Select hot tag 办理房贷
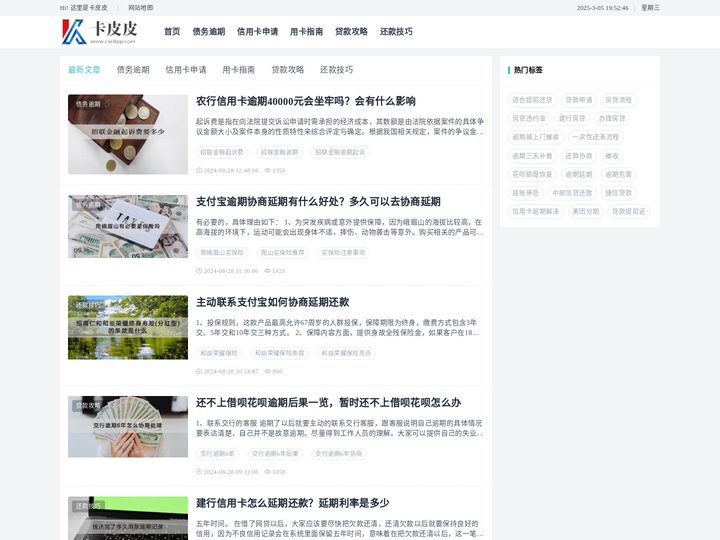720x540 pixels. 612,118
